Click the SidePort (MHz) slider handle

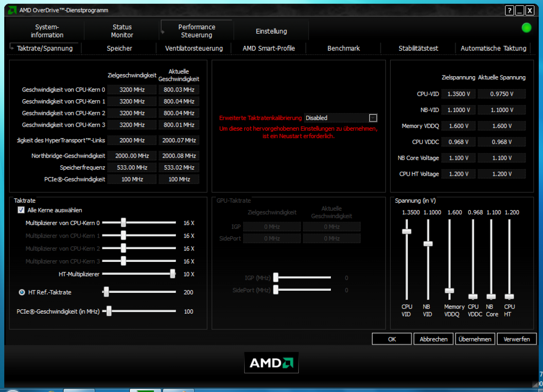tap(275, 290)
